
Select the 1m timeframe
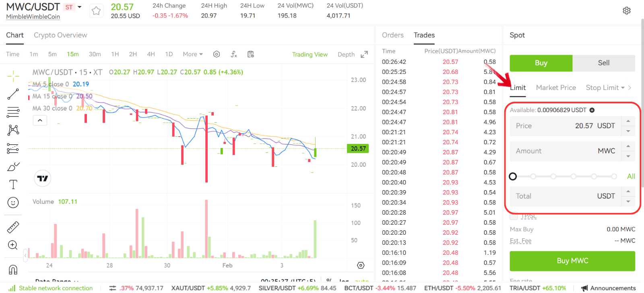click(x=34, y=54)
